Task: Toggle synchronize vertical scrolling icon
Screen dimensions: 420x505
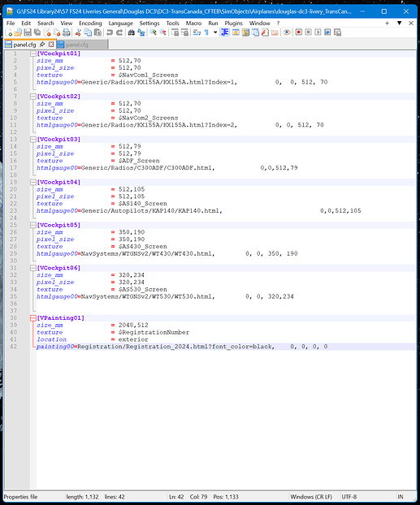Action: pos(175,32)
